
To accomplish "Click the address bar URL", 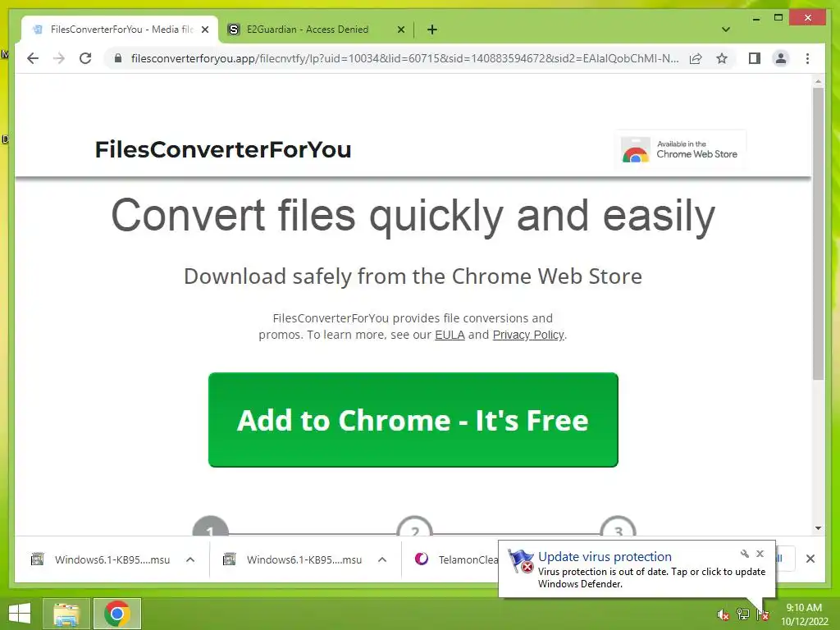I will (405, 58).
